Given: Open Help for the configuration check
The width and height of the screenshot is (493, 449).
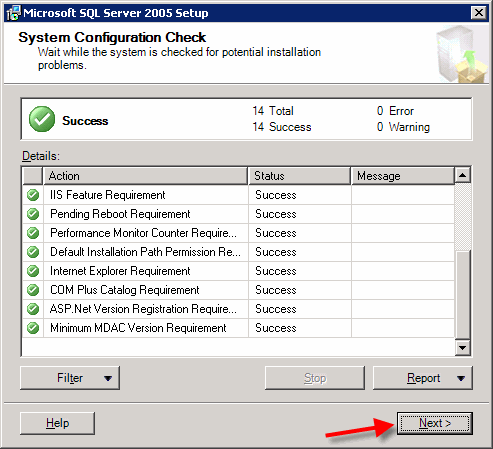Looking at the screenshot, I should tap(57, 423).
